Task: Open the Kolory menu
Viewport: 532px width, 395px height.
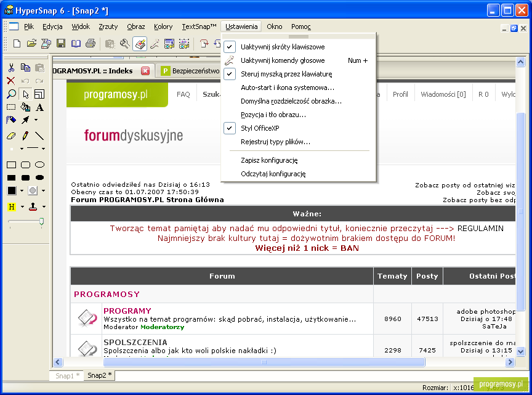Action: (x=163, y=26)
